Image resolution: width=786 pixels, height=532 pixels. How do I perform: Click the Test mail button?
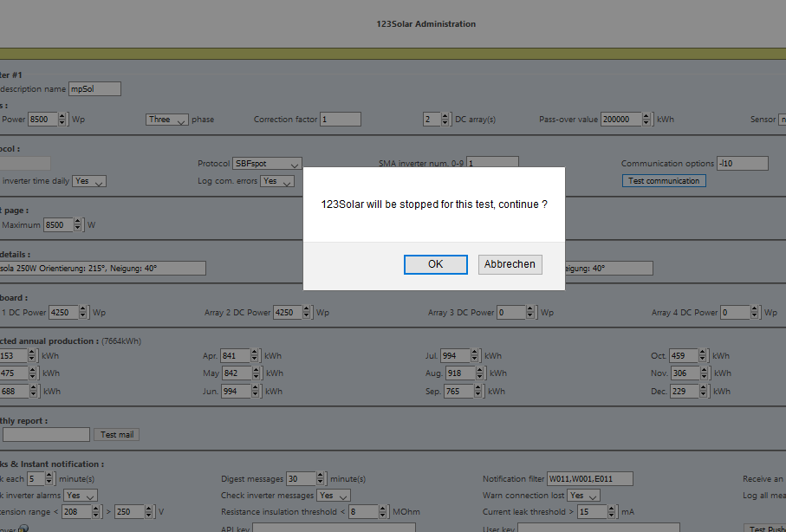coord(120,435)
